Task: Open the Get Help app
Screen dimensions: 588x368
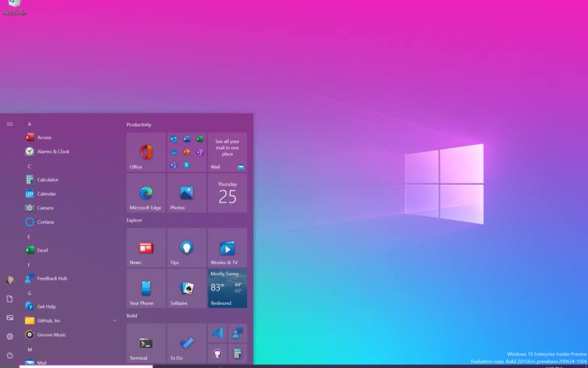Action: pyautogui.click(x=71, y=306)
